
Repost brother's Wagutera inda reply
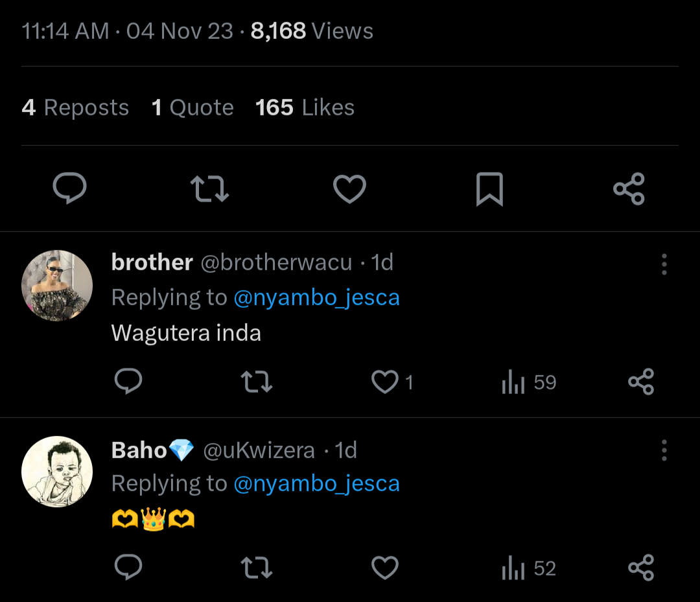click(x=256, y=382)
